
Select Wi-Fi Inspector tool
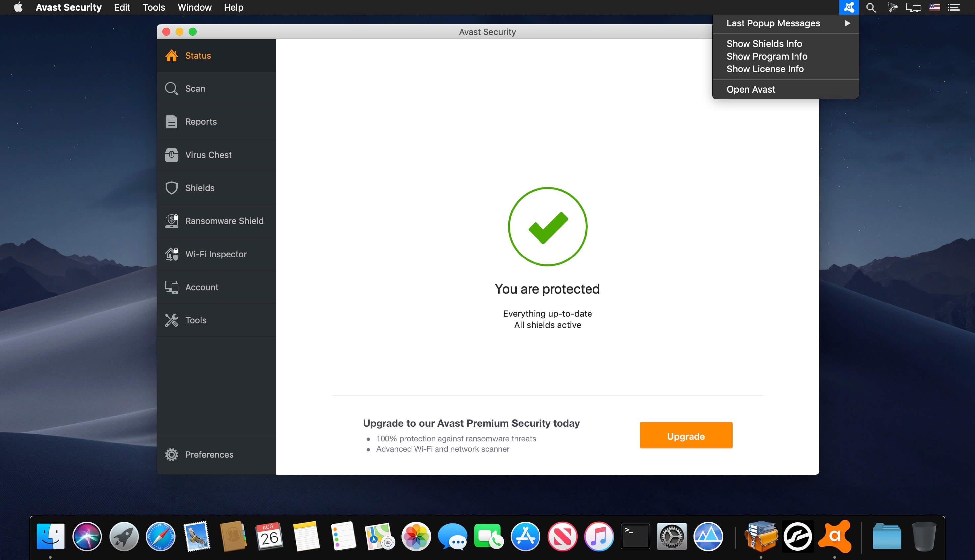pos(216,254)
